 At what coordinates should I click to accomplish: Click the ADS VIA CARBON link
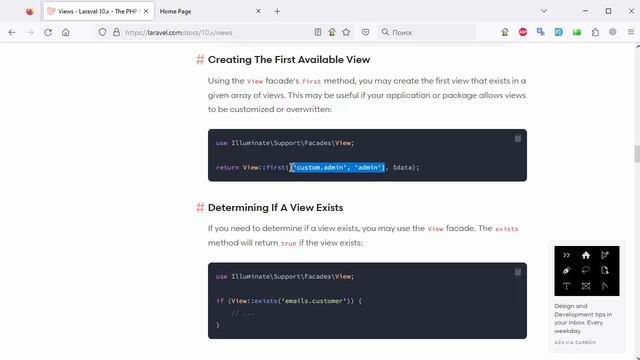pos(575,342)
